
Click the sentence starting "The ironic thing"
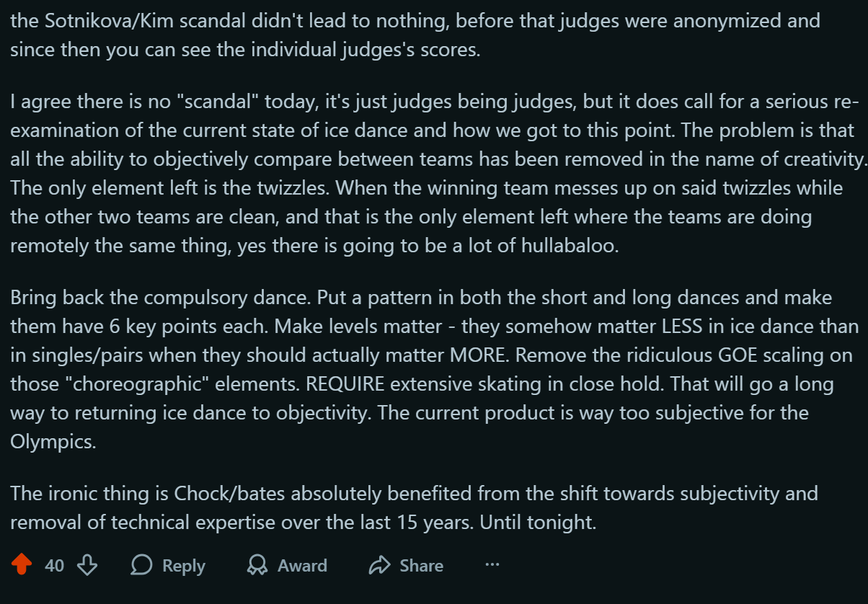point(414,507)
